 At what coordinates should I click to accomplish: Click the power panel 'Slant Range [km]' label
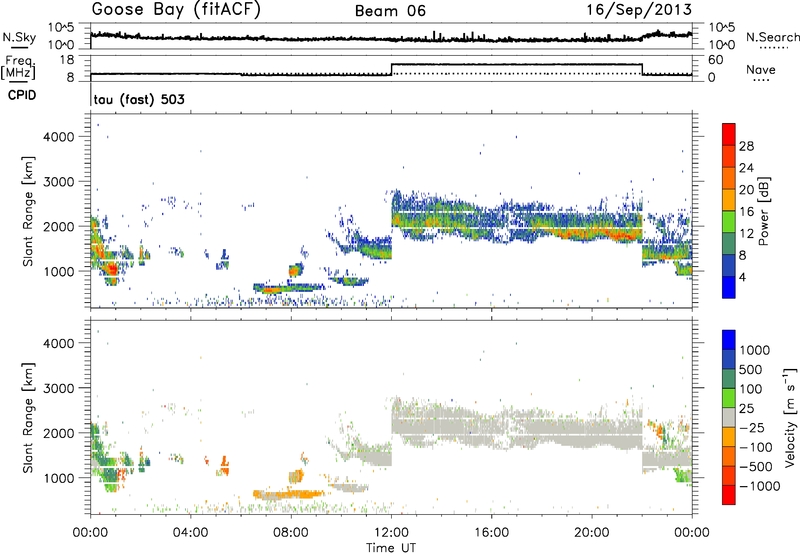(28, 211)
